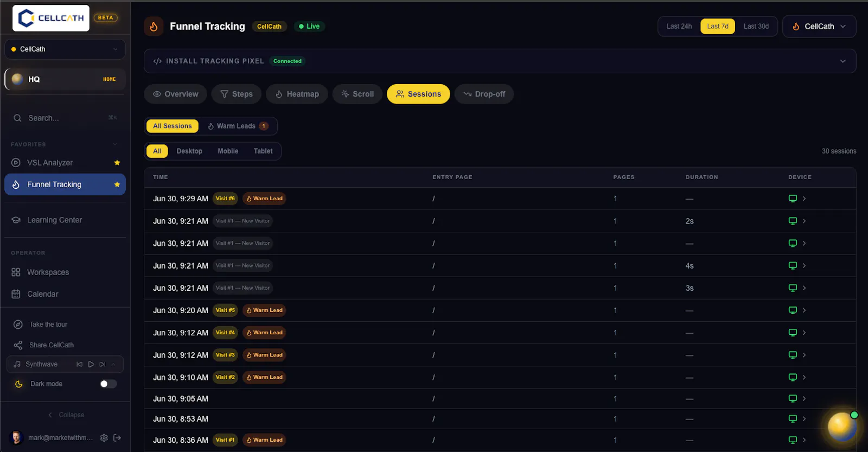Switch to the Overview tab

click(x=176, y=94)
